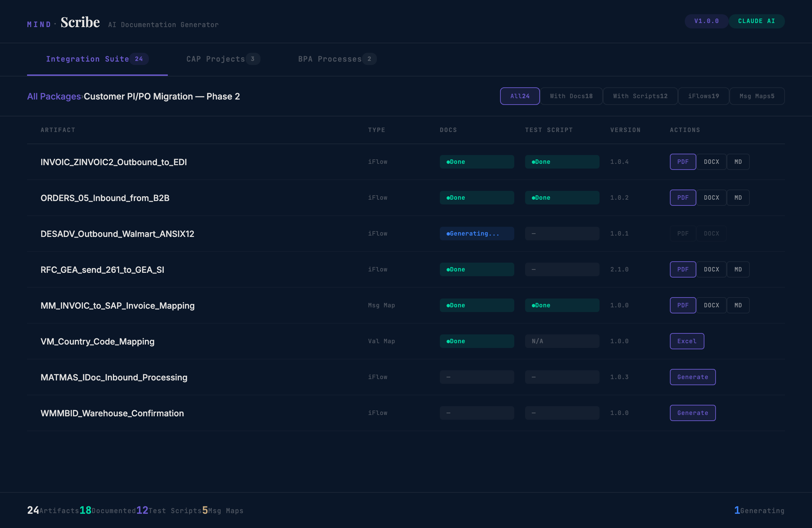
Task: Generate docs for MATMAS_IDoc_Inbound_Processing
Action: [x=693, y=377]
